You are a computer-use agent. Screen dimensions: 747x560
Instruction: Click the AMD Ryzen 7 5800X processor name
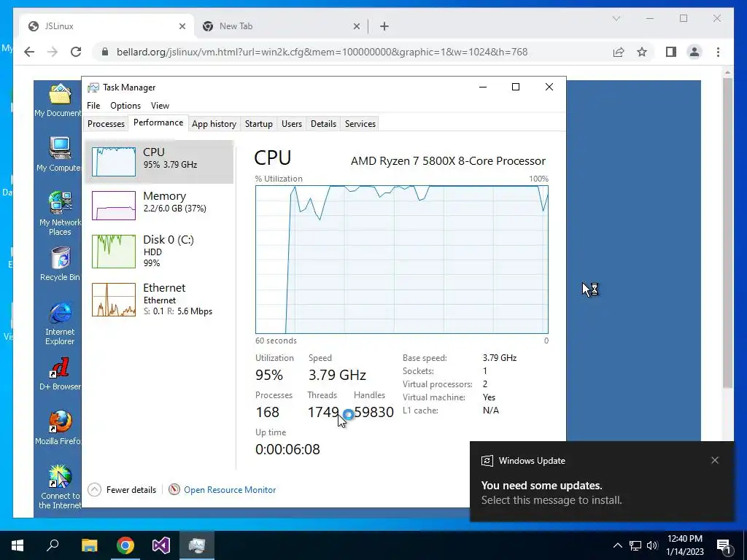448,161
